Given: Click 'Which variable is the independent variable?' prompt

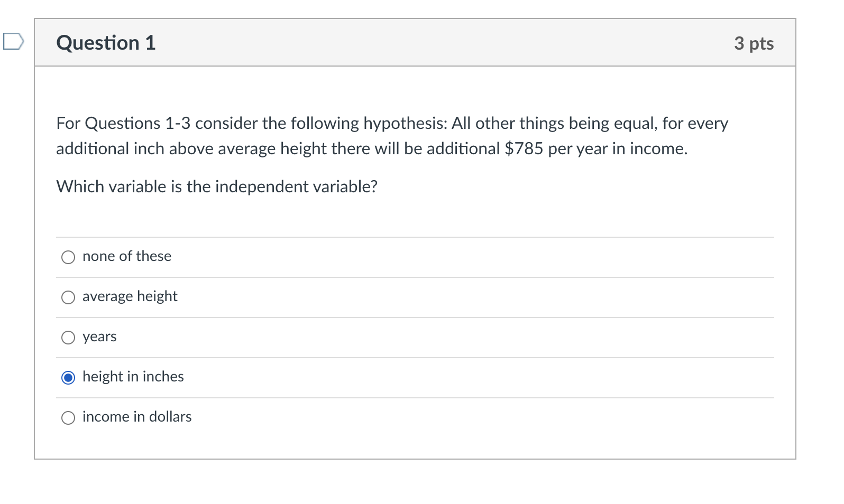Looking at the screenshot, I should pos(217,186).
